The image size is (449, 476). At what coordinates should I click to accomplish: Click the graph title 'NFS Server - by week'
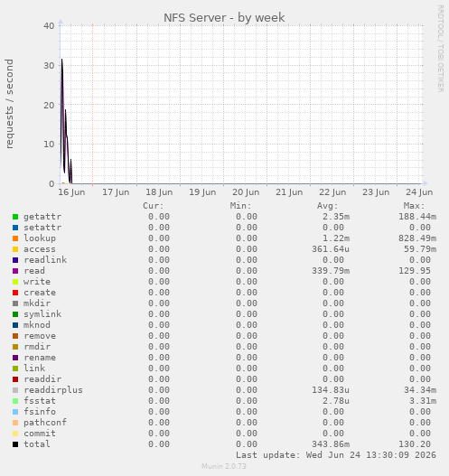coord(224,17)
